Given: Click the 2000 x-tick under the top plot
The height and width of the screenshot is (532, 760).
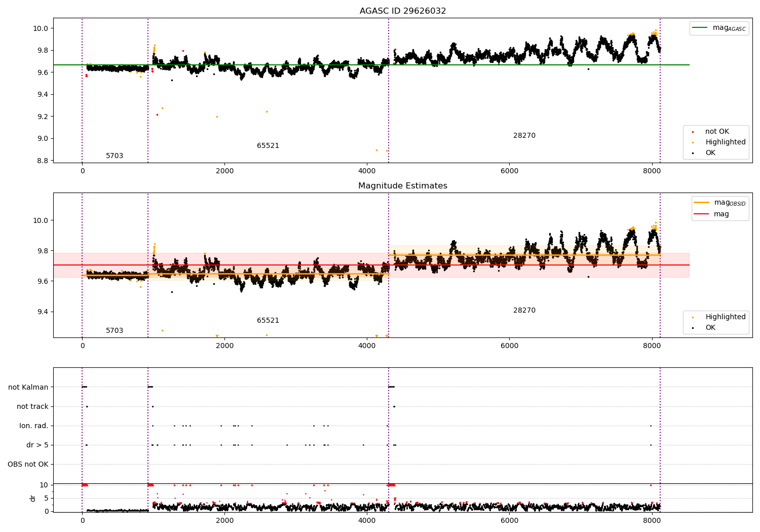Looking at the screenshot, I should click(224, 171).
